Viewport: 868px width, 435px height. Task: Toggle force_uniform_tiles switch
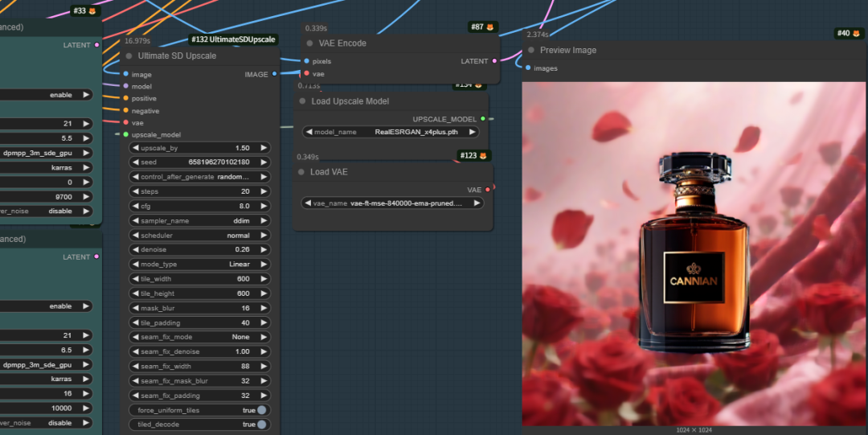tap(261, 410)
